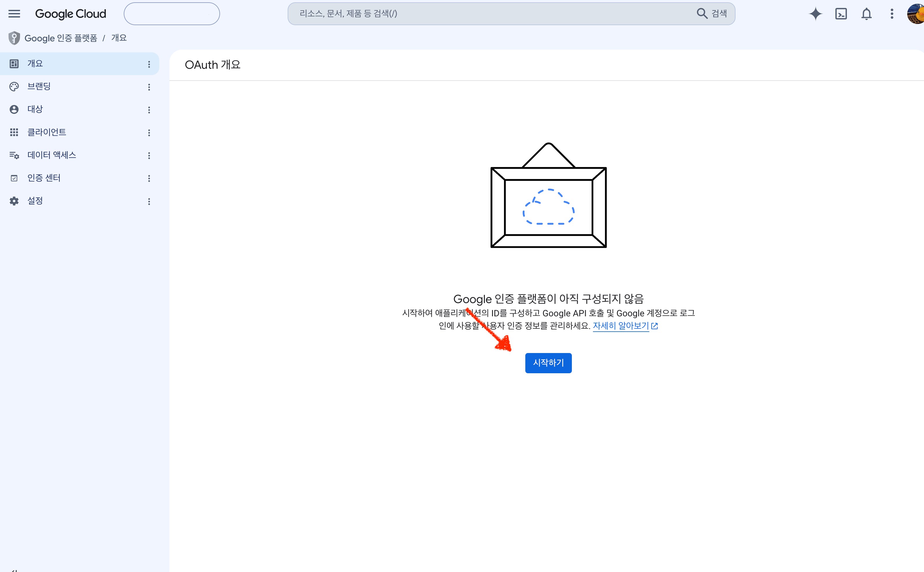Screen dimensions: 924x572
Task: Click 'Google 인증 플랫폼이 아직 구성되지 않음' text
Action: tap(548, 299)
